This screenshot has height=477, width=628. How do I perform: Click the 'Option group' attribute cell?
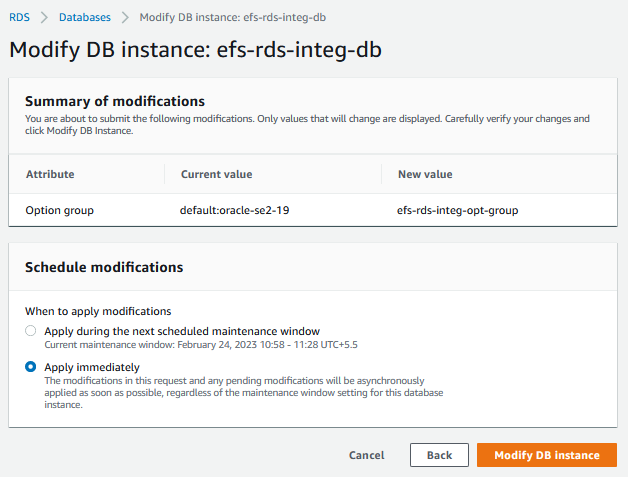click(x=59, y=210)
